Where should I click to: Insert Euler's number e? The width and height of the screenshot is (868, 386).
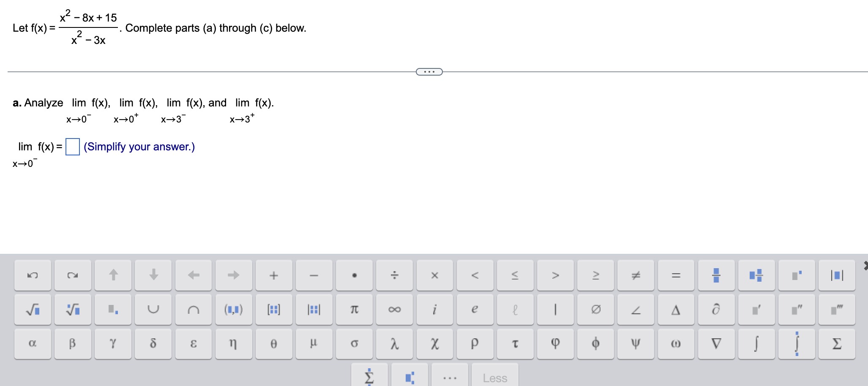pos(475,310)
